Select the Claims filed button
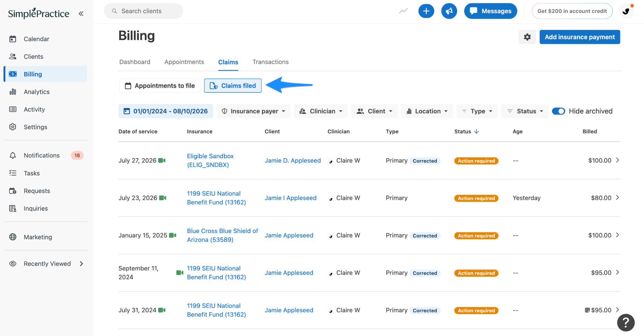 233,86
